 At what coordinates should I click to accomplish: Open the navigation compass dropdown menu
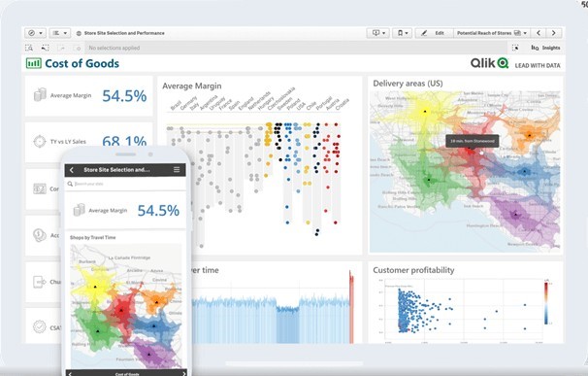pos(35,33)
